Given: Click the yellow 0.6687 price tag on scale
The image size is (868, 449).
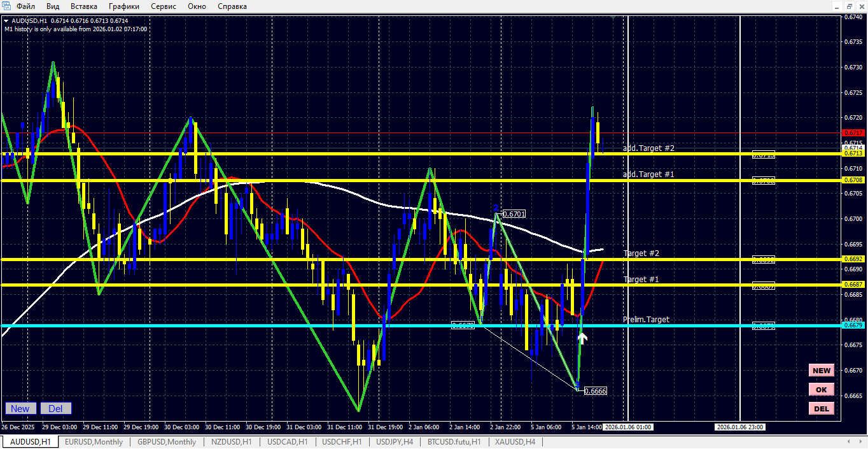Looking at the screenshot, I should coord(853,285).
